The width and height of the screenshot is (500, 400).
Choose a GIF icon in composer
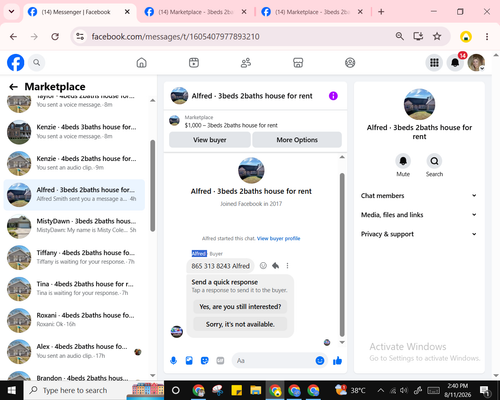(x=220, y=360)
